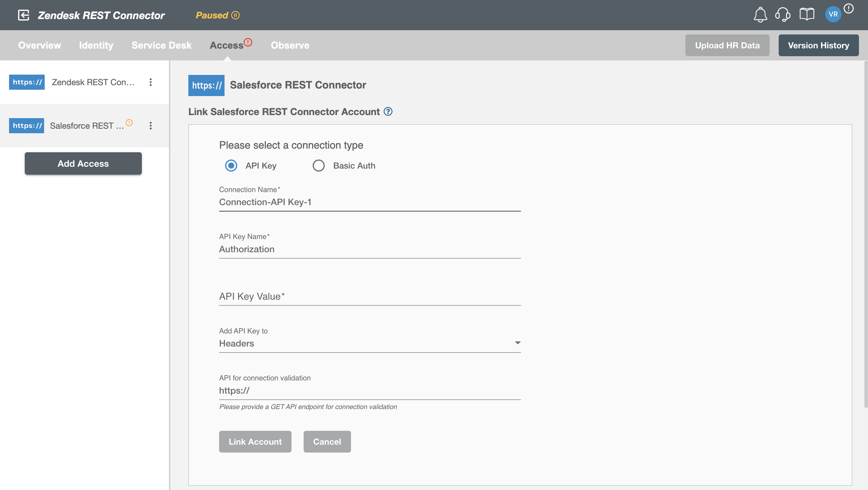Click the Paused status label

tap(212, 15)
